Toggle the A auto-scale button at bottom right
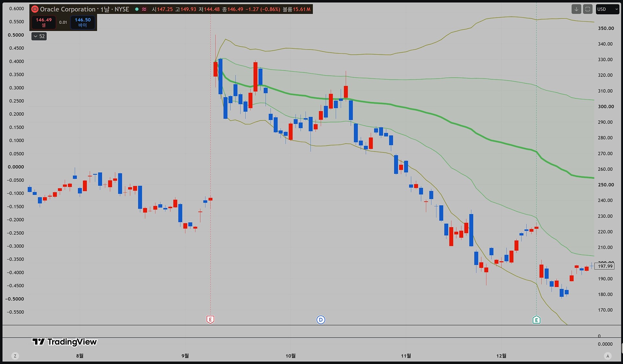 [608, 356]
